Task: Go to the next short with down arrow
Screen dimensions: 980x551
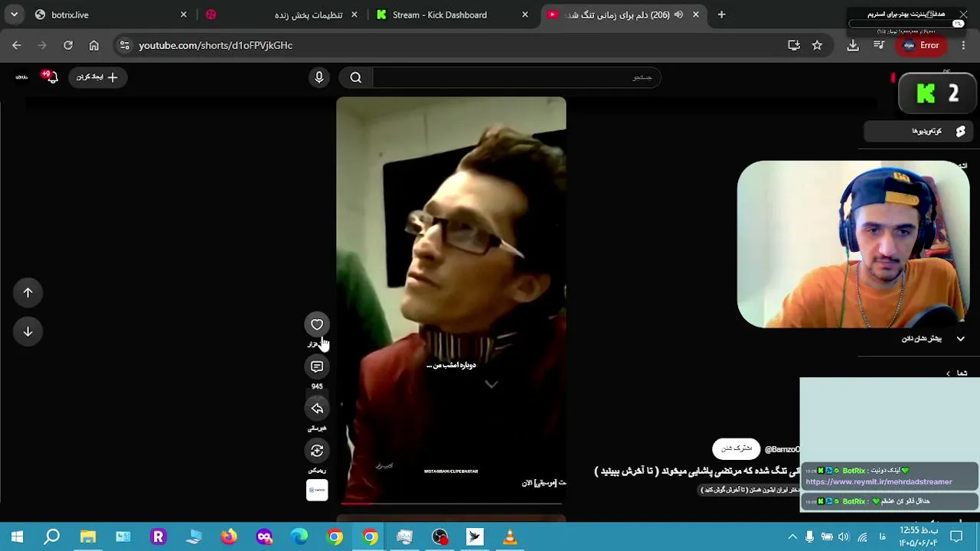Action: tap(28, 331)
